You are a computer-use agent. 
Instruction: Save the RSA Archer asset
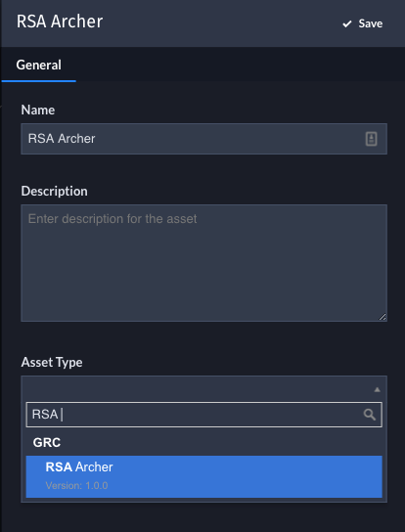(x=363, y=23)
